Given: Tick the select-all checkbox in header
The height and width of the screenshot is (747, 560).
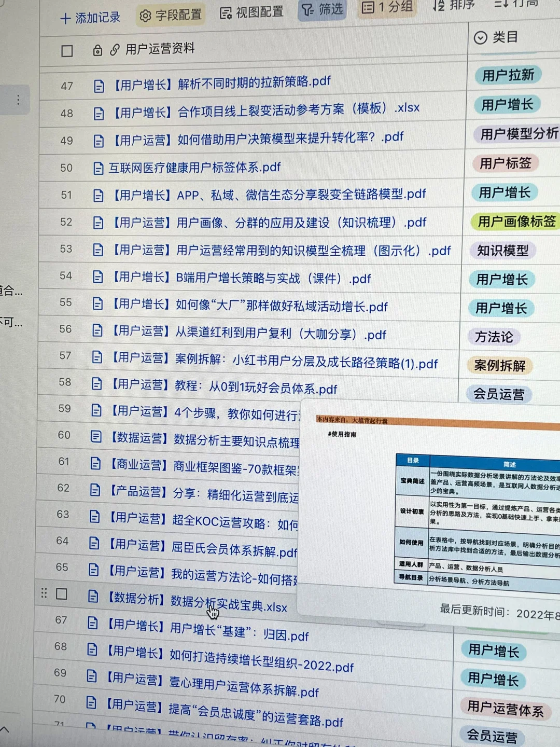Looking at the screenshot, I should click(67, 51).
